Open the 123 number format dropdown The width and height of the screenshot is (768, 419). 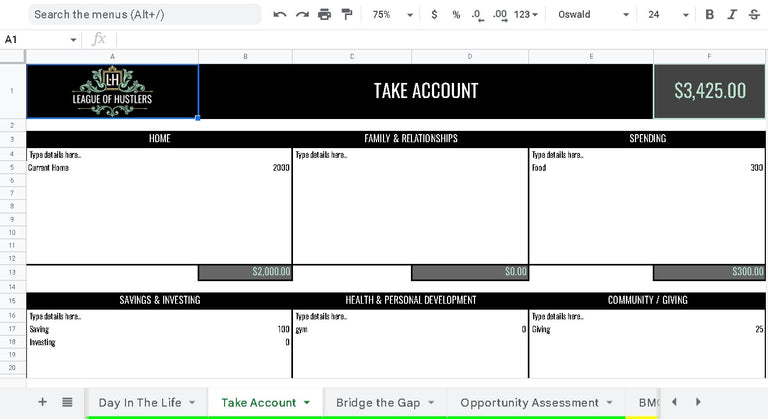(x=526, y=15)
